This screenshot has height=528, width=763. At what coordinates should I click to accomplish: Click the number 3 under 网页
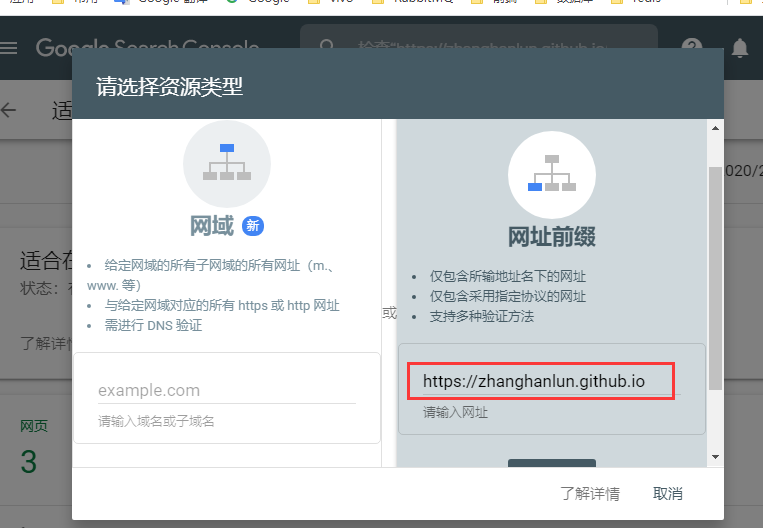tap(29, 462)
